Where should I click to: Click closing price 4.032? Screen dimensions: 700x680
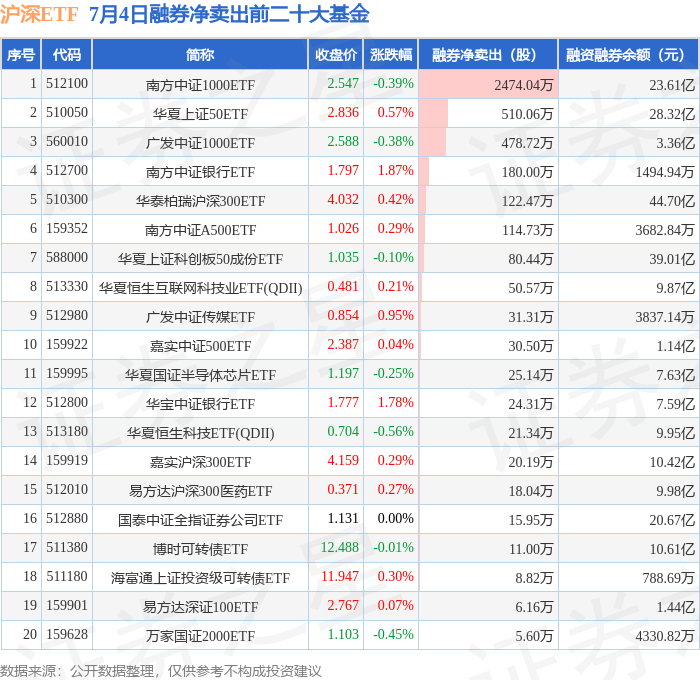point(343,199)
